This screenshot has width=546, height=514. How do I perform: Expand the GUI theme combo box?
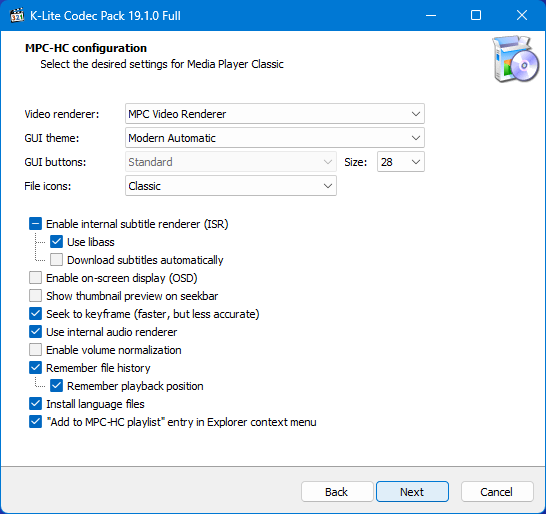tap(275, 138)
